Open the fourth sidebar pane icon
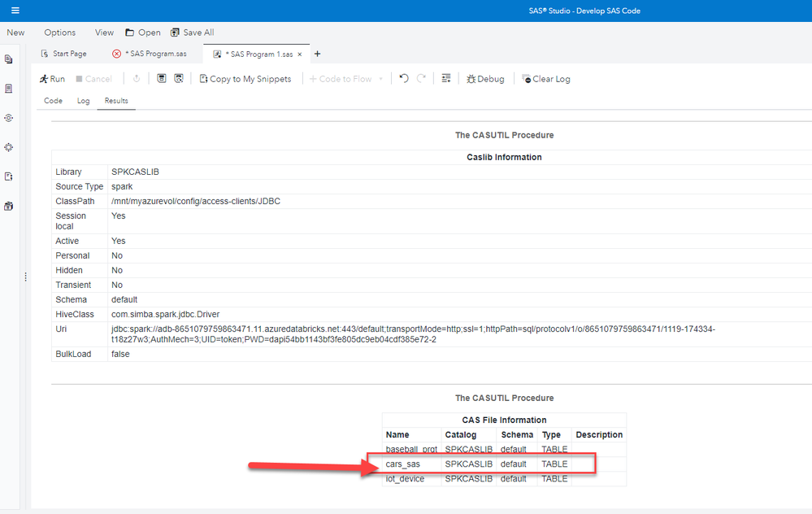This screenshot has height=514, width=812. click(x=9, y=147)
